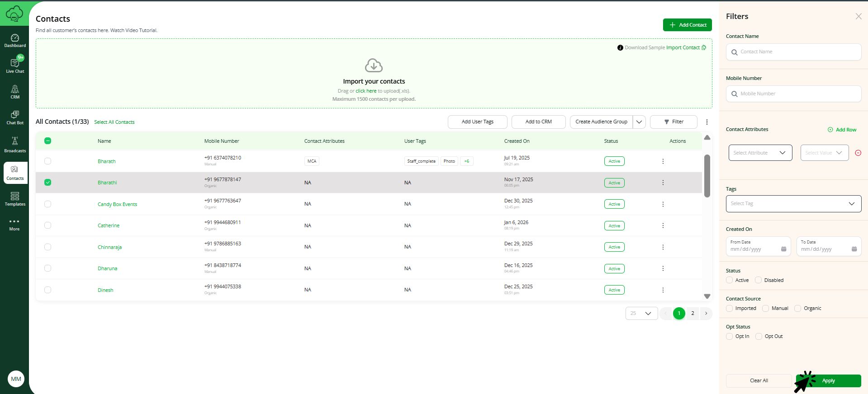Enable the Organic contact source checkbox
868x394 pixels.
coord(798,309)
